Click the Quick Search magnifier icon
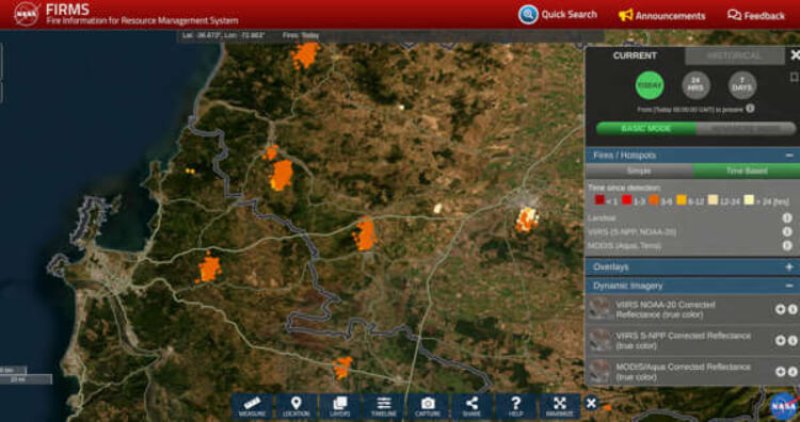This screenshot has height=422, width=800. tap(528, 15)
